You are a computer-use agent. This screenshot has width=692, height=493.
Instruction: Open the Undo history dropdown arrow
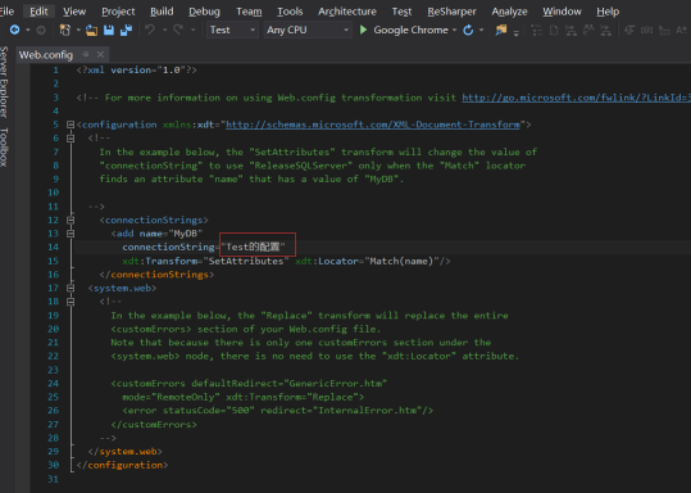click(165, 30)
